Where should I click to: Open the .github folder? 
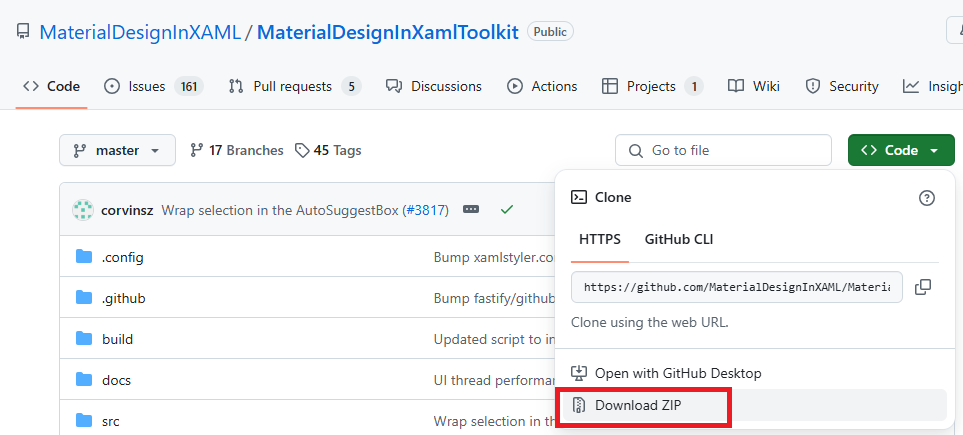pos(123,299)
